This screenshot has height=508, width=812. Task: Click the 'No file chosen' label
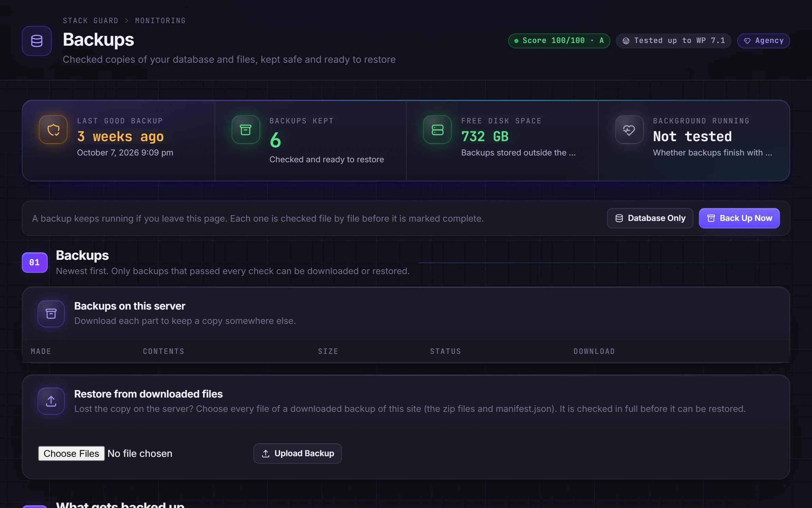coord(140,453)
